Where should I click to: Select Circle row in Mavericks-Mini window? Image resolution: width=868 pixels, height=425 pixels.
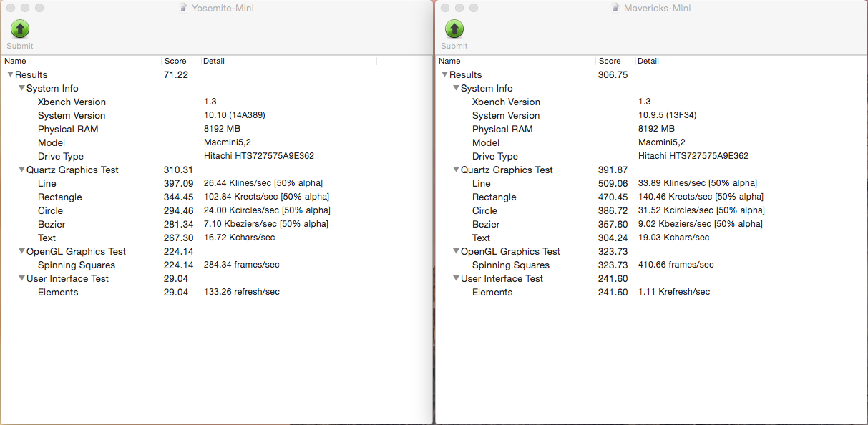click(651, 210)
